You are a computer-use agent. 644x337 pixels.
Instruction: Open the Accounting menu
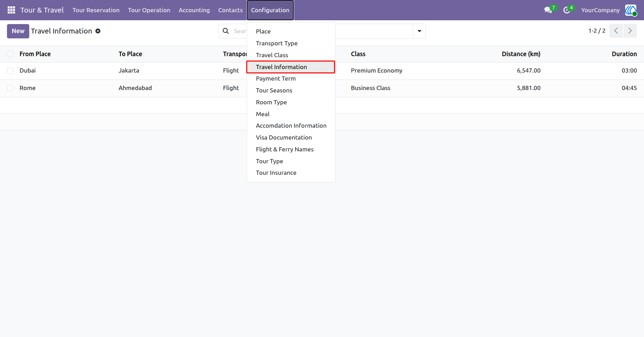coord(194,10)
